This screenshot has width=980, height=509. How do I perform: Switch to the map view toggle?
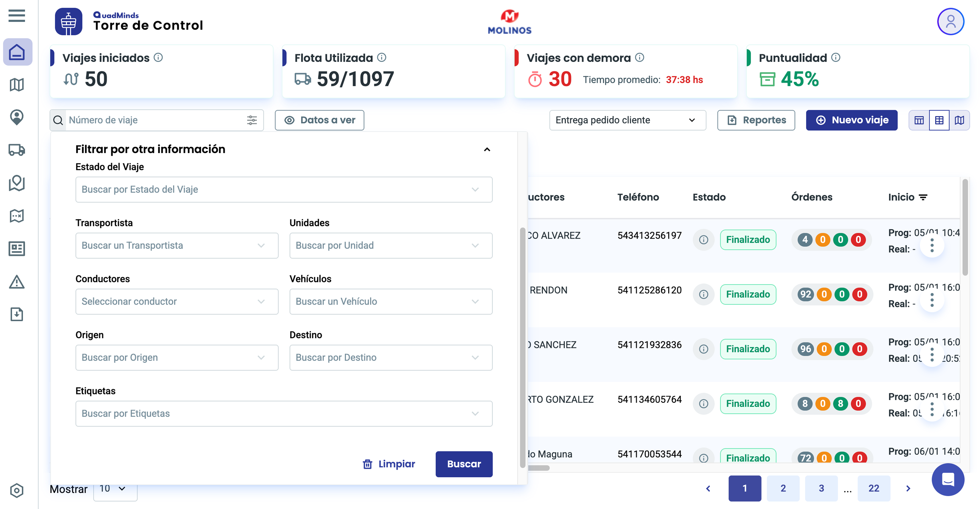point(959,120)
